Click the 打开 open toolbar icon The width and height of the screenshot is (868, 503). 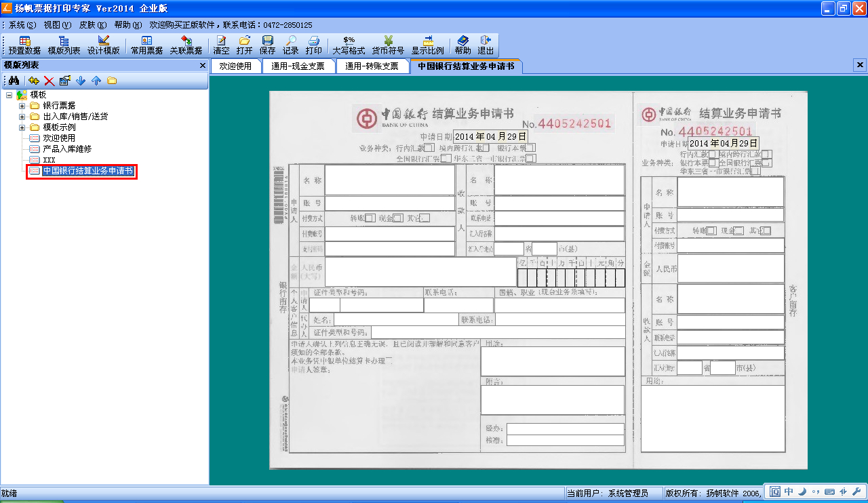tap(245, 45)
